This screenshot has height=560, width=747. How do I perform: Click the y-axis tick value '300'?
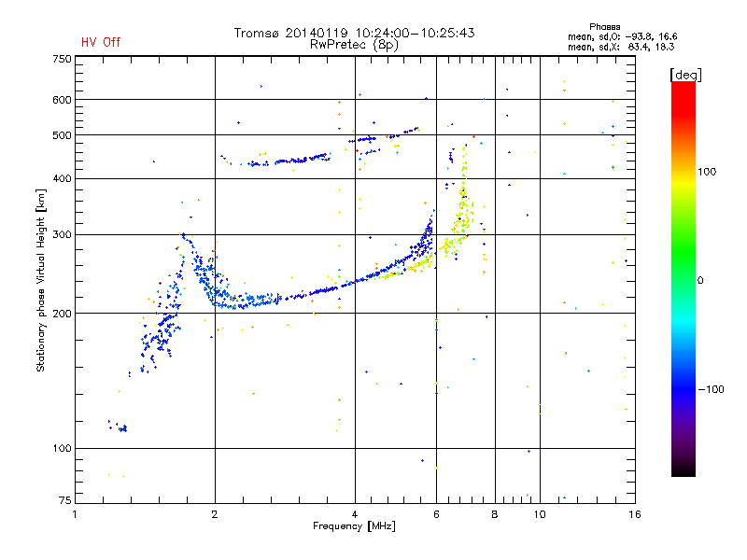pos(62,234)
